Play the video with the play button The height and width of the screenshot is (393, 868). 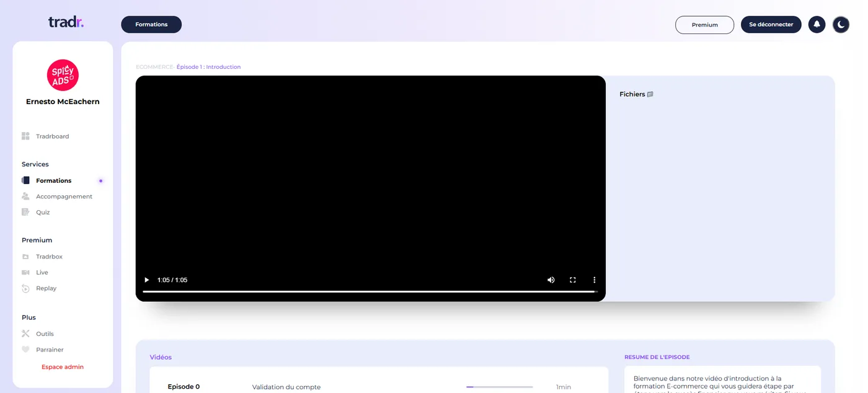tap(147, 280)
